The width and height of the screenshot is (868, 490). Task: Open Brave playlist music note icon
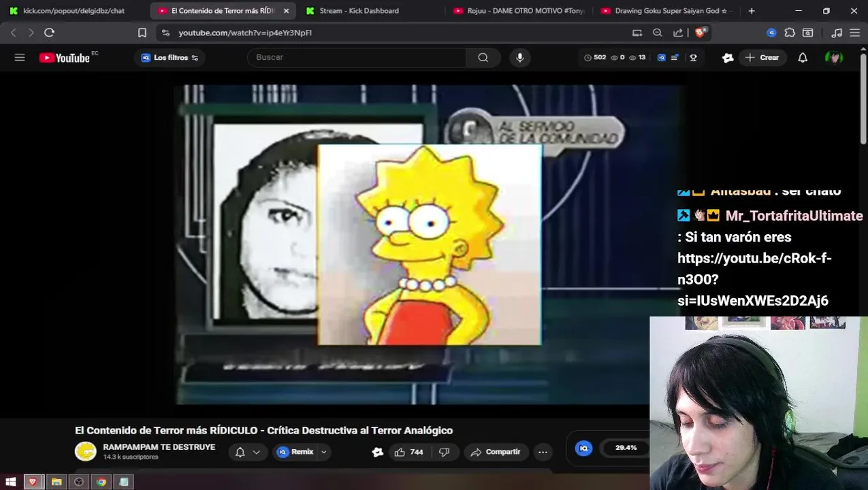click(x=837, y=33)
